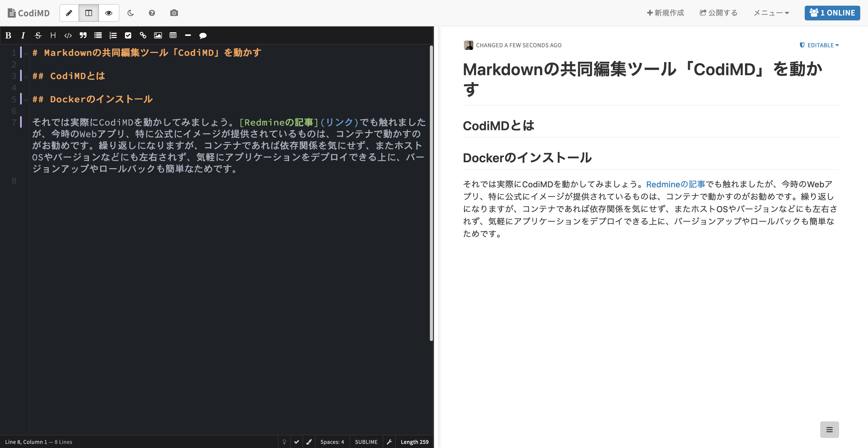Click the 公開する publish button

coord(718,13)
